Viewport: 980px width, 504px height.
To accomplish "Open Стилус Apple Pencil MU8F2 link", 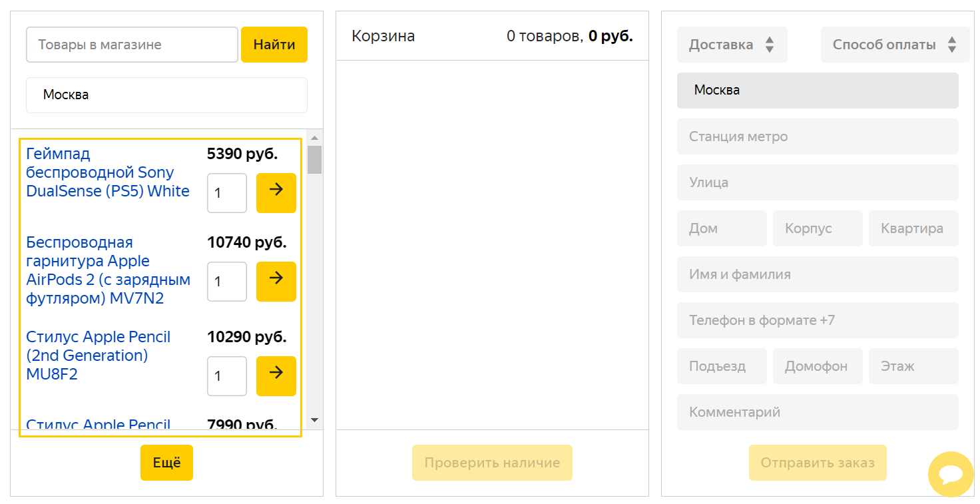I will tap(99, 356).
